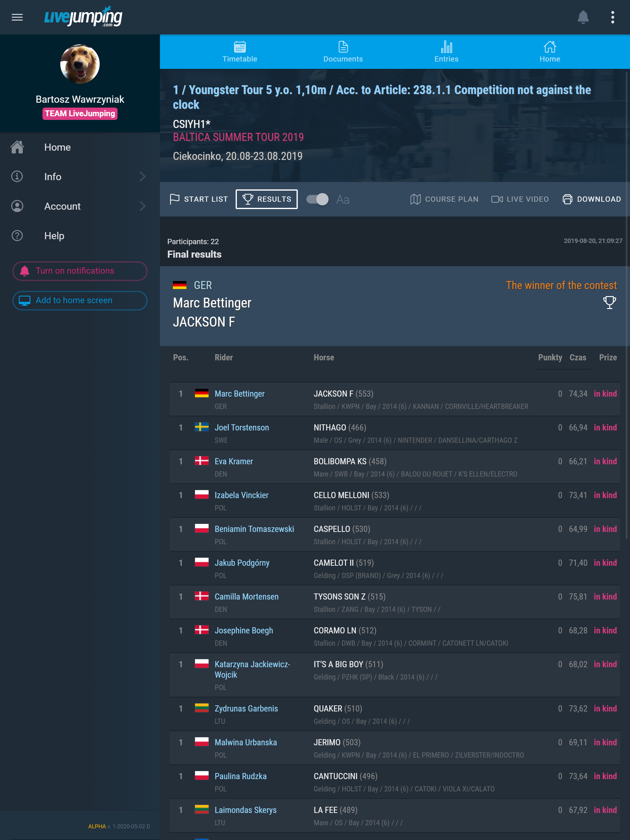Click the Danish flag by Eva Kramer

202,461
